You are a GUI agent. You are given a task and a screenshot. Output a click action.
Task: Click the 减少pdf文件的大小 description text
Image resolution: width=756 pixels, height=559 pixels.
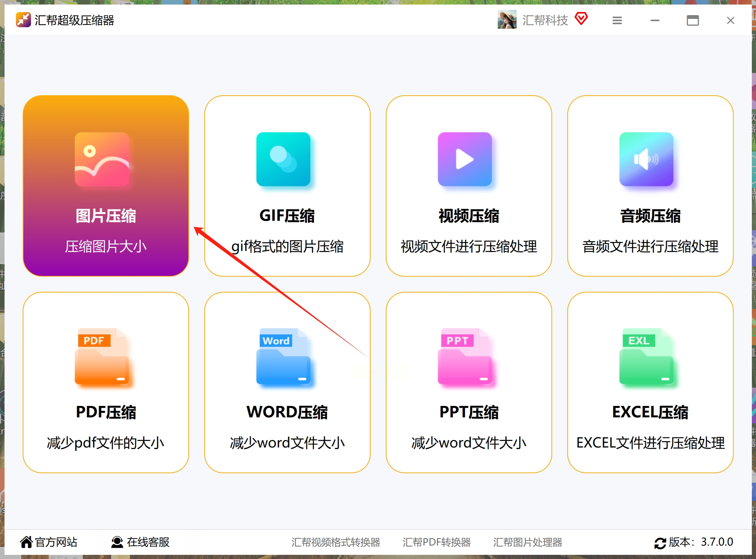coord(106,443)
